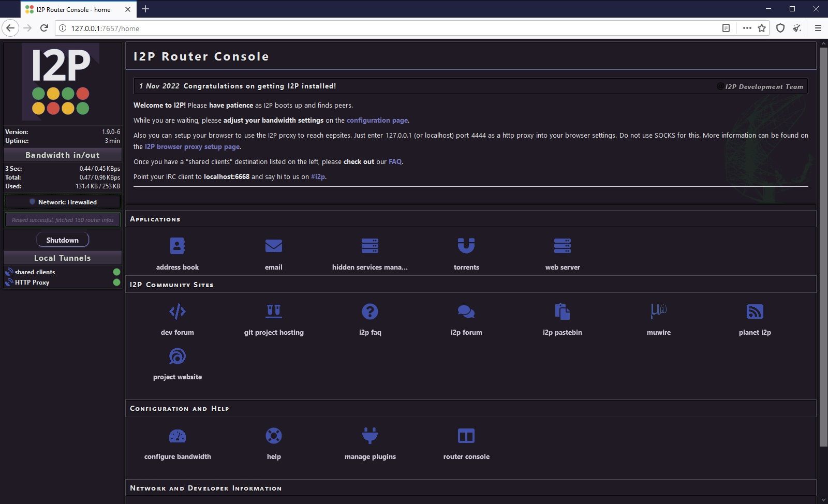The height and width of the screenshot is (504, 828).
Task: Open the Local Tunnels sidebar heading
Action: click(x=63, y=258)
